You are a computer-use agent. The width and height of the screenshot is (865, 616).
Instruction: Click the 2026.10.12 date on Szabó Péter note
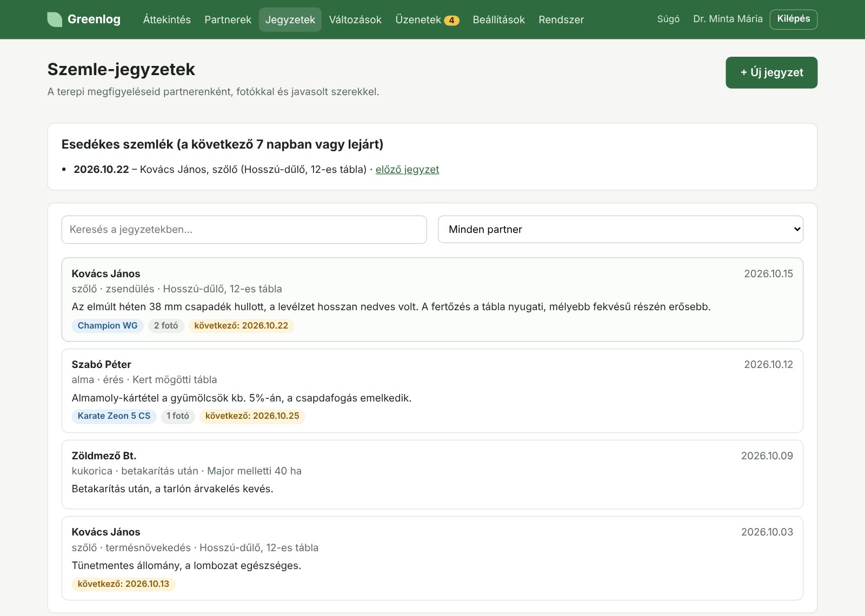(x=768, y=365)
